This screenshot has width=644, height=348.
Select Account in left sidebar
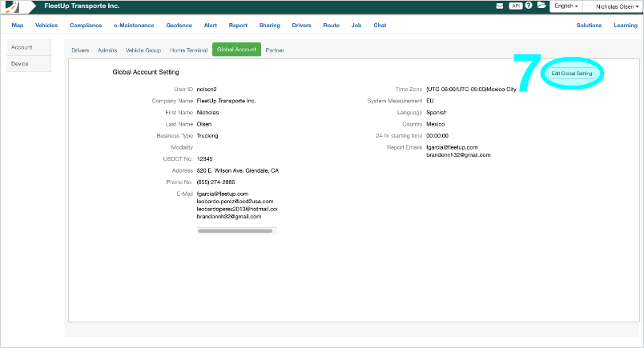point(29,47)
